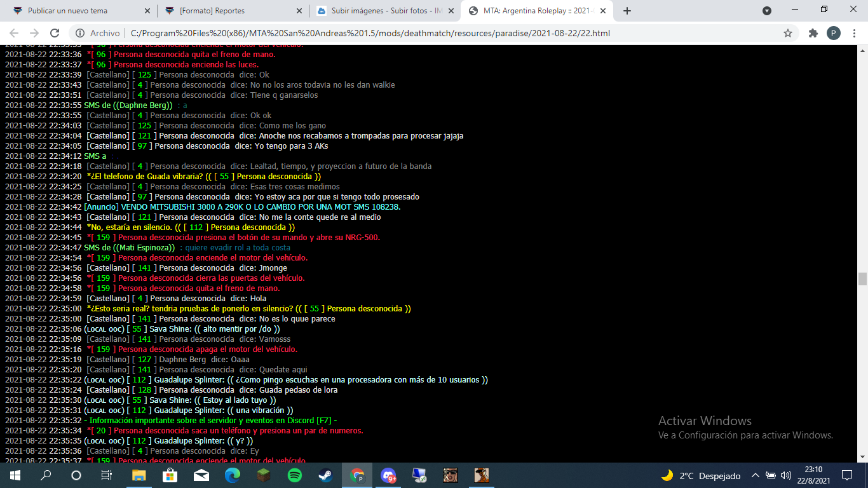Open the Chrome extensions puzzle icon

tap(813, 33)
